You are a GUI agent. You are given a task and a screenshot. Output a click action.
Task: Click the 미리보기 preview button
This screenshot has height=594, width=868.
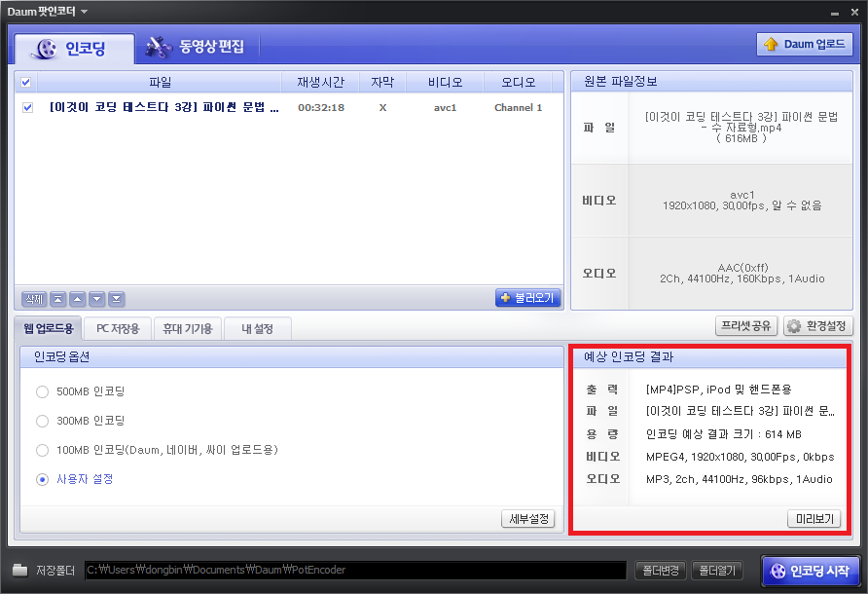814,519
